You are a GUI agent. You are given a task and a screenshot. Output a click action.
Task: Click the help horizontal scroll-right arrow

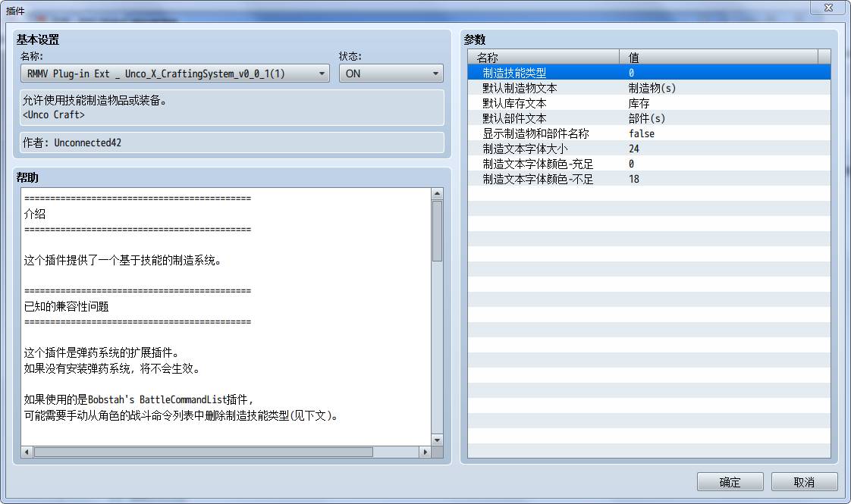tap(425, 452)
